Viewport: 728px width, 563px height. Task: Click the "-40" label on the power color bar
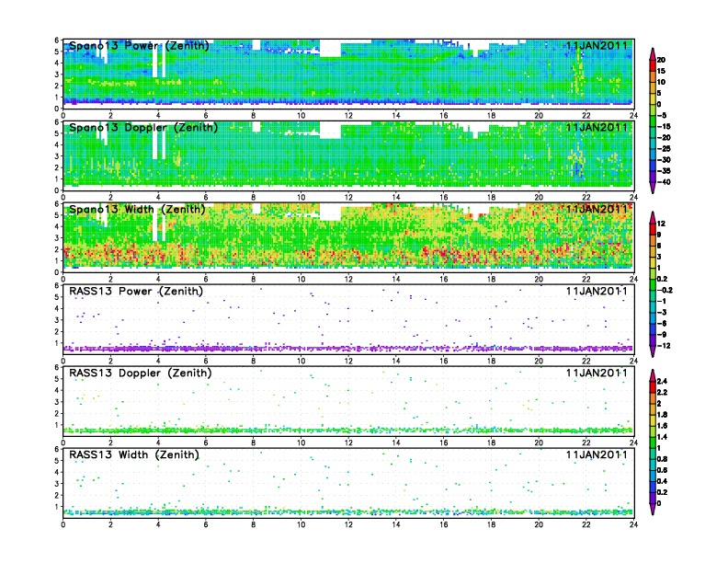tap(664, 182)
